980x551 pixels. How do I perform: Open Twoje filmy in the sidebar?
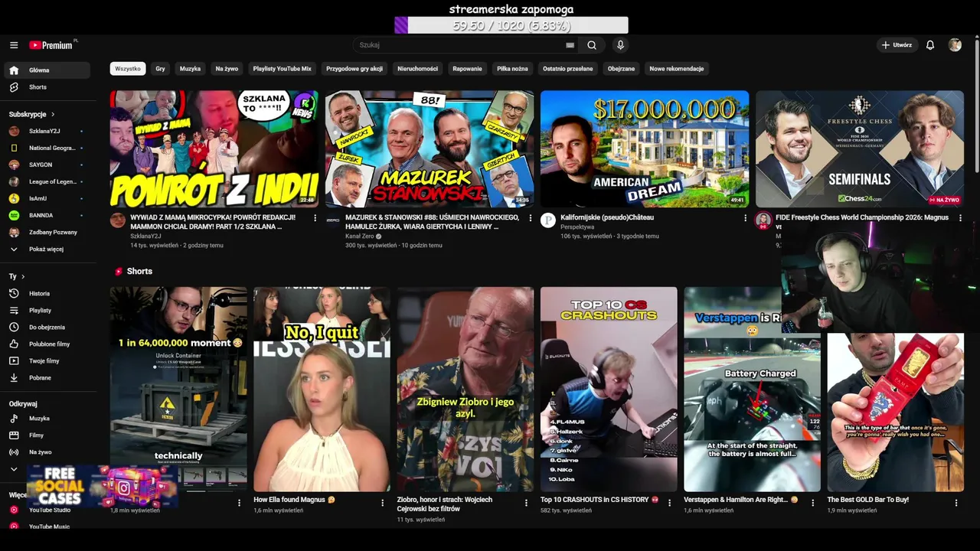[x=47, y=361]
